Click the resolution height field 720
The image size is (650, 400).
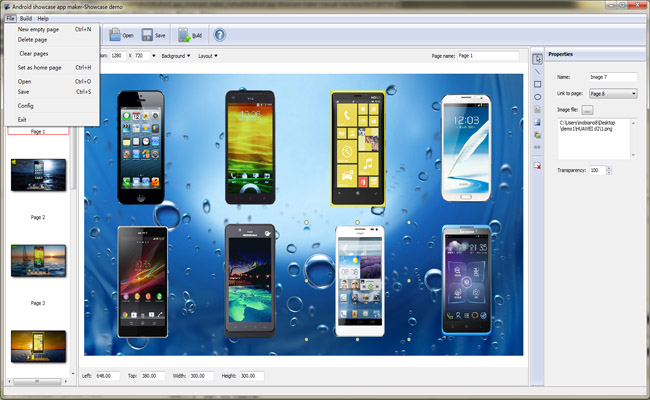141,56
